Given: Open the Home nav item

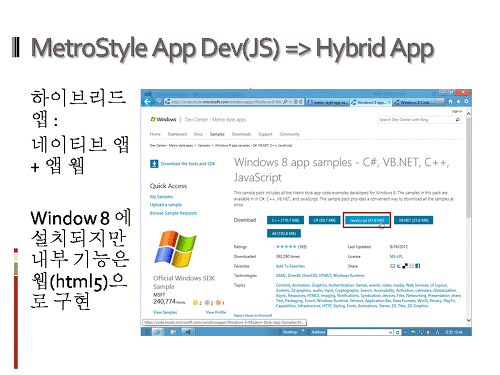Looking at the screenshot, I should point(155,134).
